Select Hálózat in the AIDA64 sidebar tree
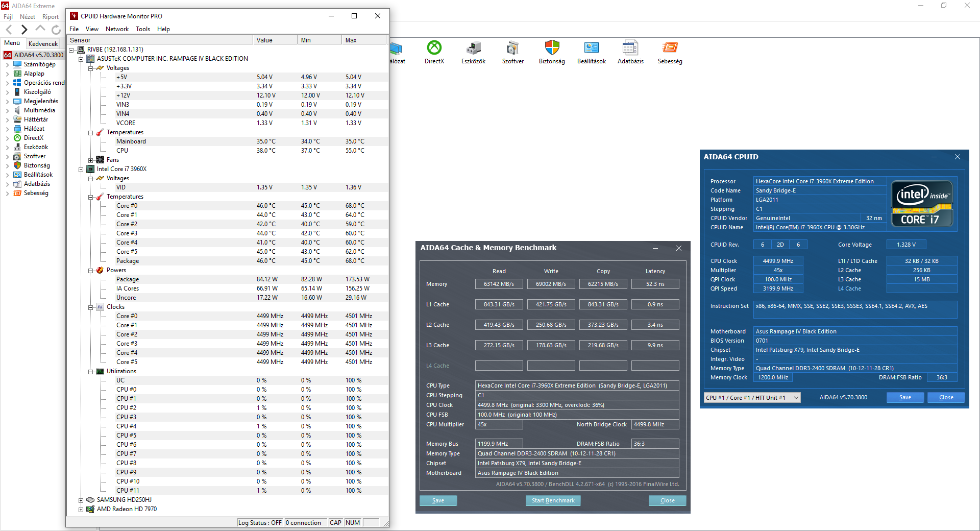980x531 pixels. point(34,129)
